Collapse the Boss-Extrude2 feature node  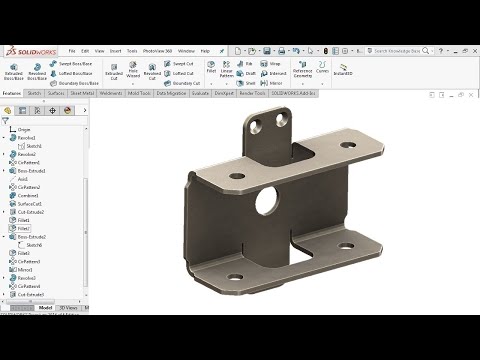(x=4, y=237)
